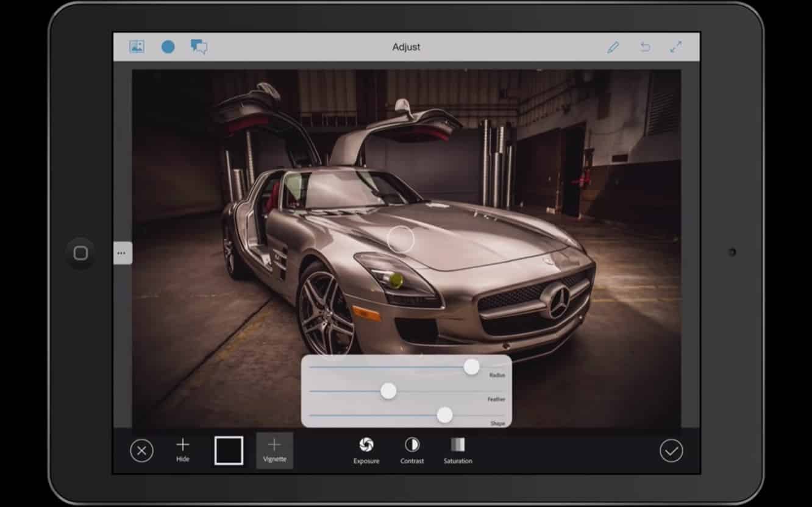Screen dimensions: 812x507
Task: Click the Radius slider handle
Action: coord(471,367)
